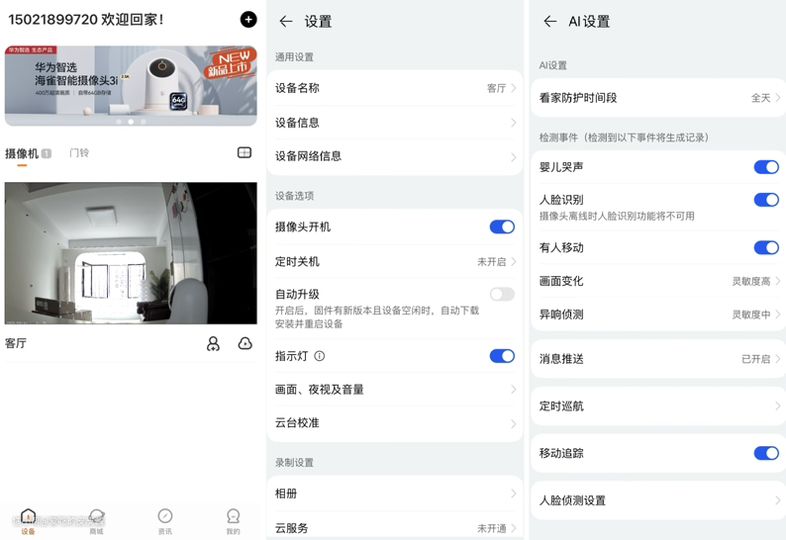Open 设备名称 row chevron
Screen dimensions: 786x540
(513, 88)
